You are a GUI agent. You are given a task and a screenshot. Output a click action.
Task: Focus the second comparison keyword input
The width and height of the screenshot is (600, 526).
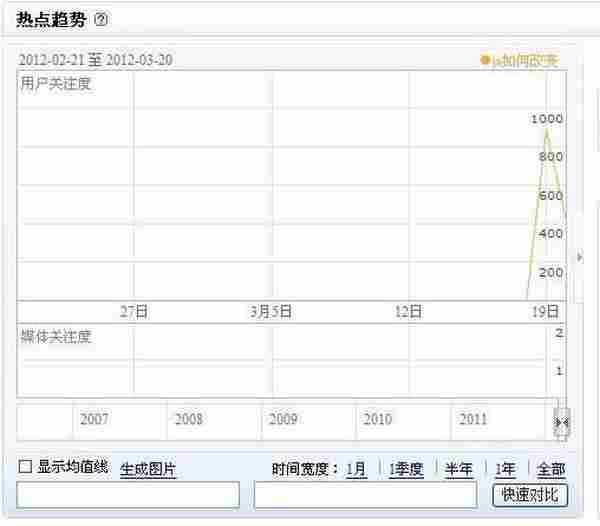tap(365, 495)
